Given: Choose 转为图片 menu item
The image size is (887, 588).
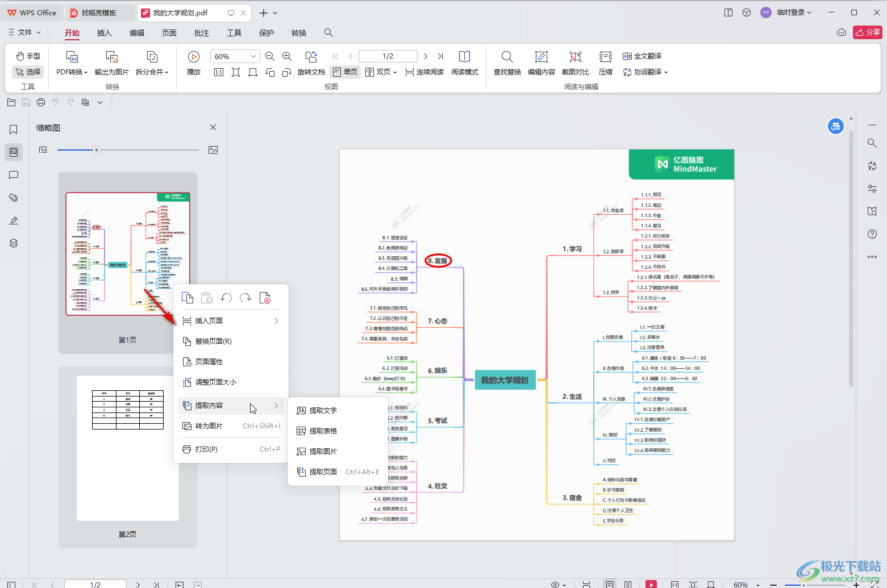Looking at the screenshot, I should [231, 426].
